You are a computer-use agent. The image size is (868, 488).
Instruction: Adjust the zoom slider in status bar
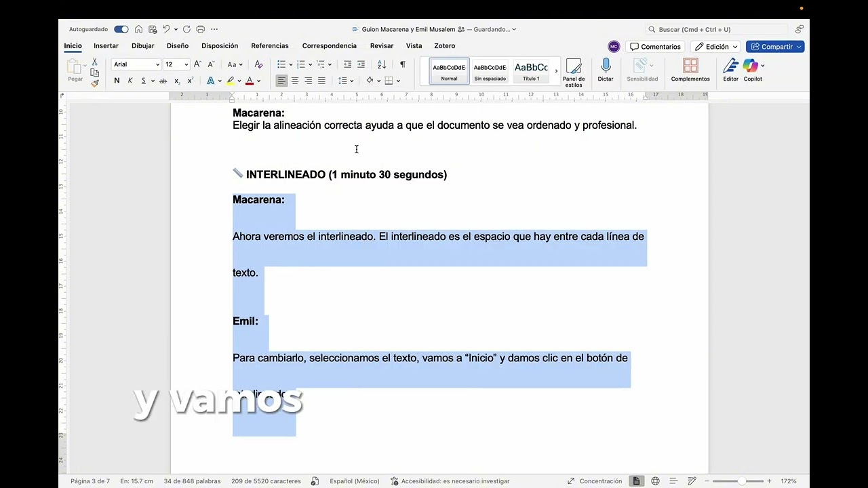741,481
